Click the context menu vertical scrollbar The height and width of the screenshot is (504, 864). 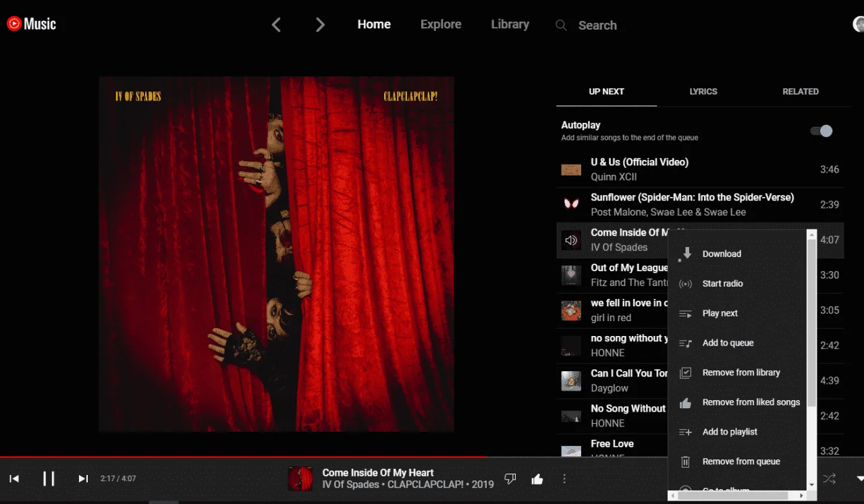(811, 324)
